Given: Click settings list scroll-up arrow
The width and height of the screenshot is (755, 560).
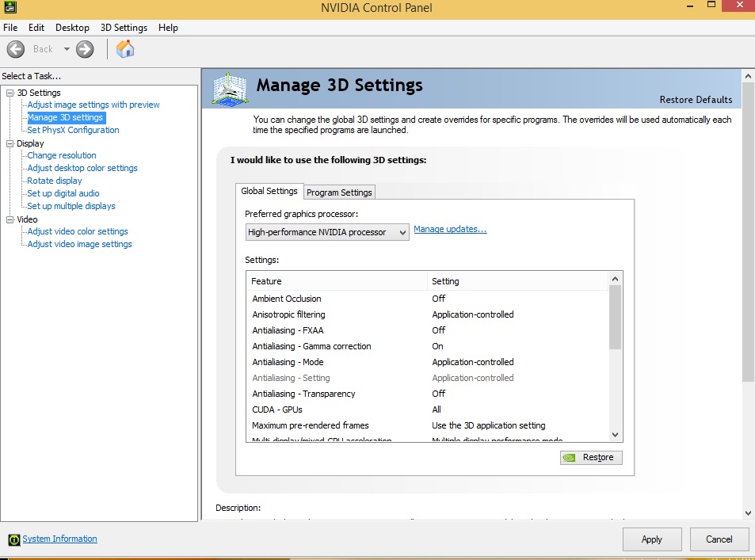Looking at the screenshot, I should click(x=615, y=280).
